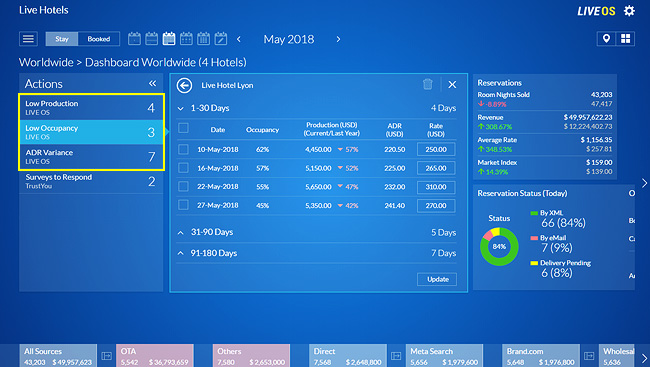Switch to grid dashboard view
This screenshot has height=367, width=650.
625,39
